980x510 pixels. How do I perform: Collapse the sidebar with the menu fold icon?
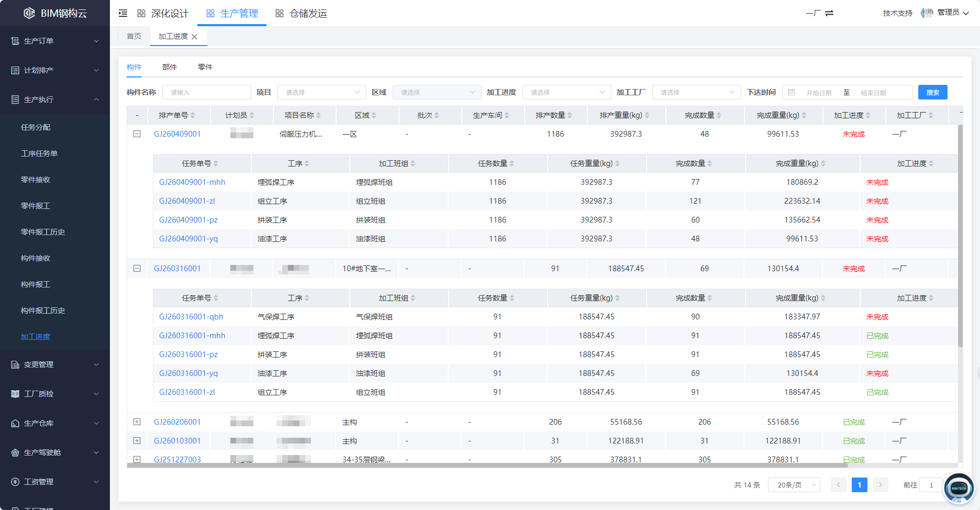[x=123, y=13]
